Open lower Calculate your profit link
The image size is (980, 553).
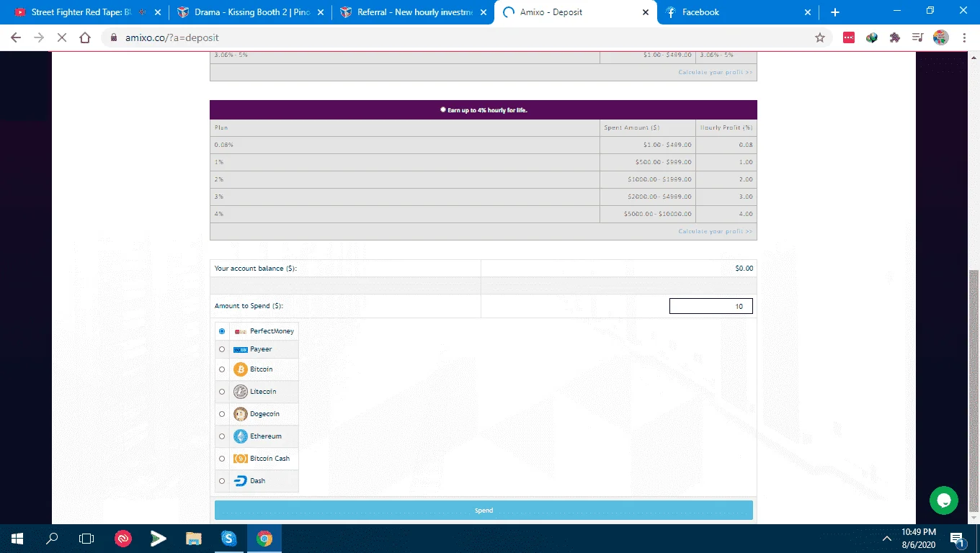coord(715,231)
